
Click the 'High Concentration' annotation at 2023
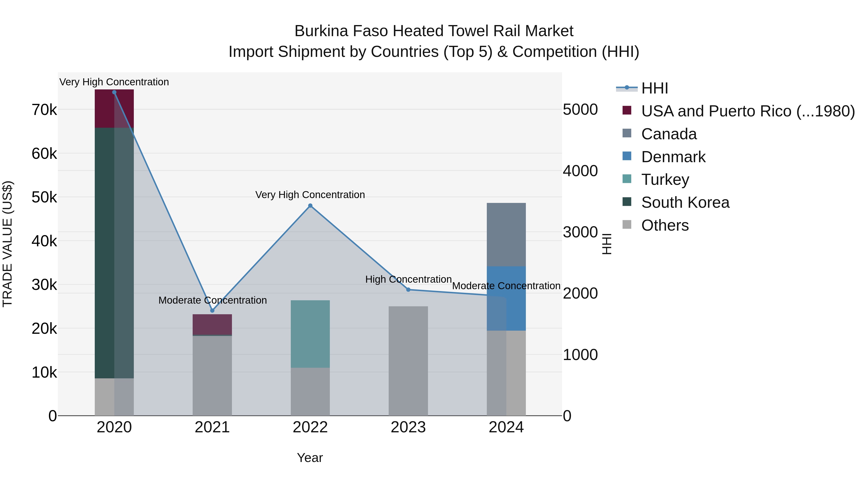pyautogui.click(x=408, y=280)
